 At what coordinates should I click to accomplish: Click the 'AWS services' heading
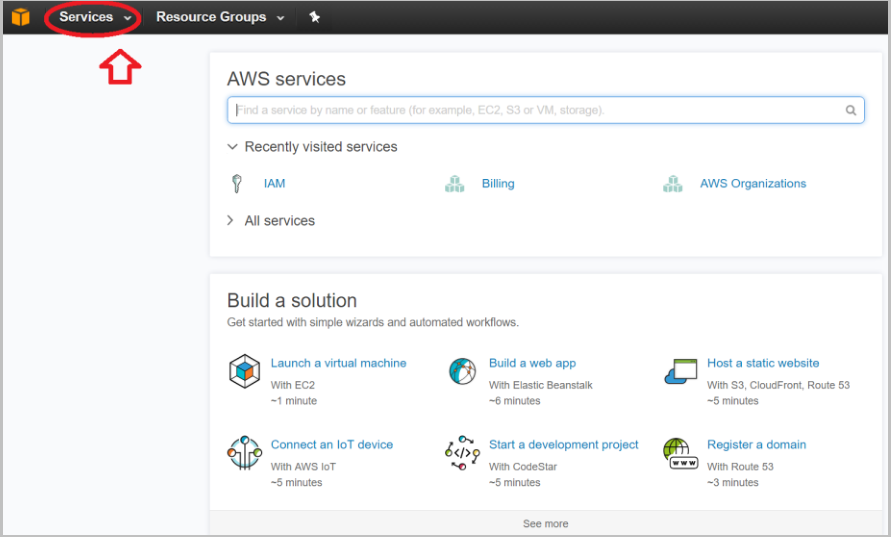tap(286, 79)
